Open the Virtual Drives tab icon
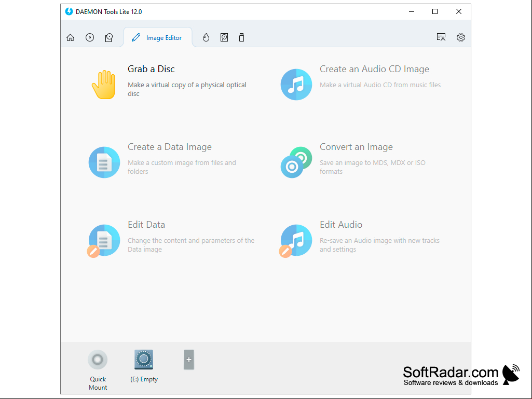This screenshot has height=399, width=532. pyautogui.click(x=109, y=37)
